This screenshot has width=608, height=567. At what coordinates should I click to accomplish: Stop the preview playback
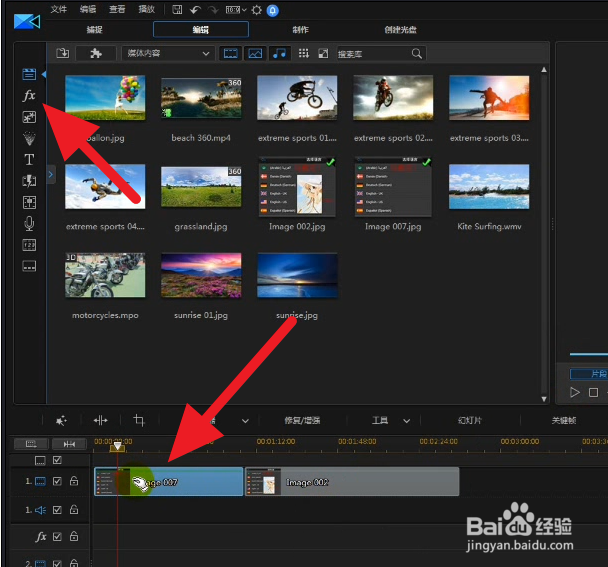[x=593, y=392]
